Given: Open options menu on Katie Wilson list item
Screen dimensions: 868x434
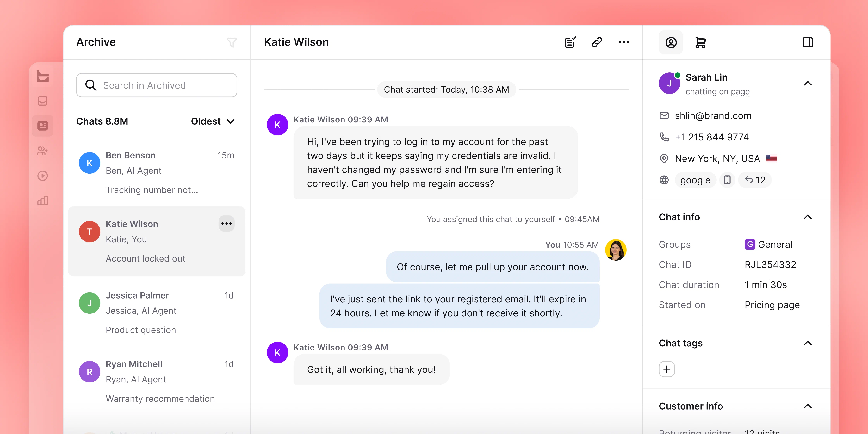Looking at the screenshot, I should [x=226, y=223].
